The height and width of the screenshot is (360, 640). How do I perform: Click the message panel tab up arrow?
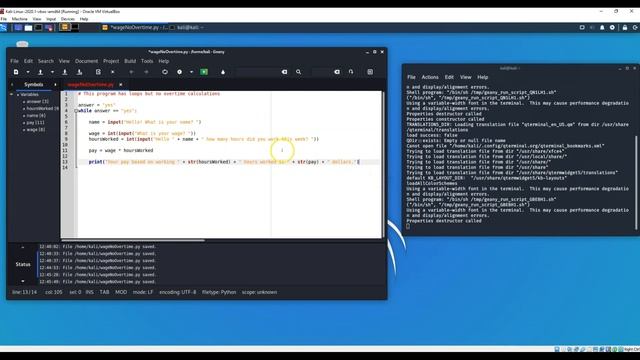(x=23, y=247)
